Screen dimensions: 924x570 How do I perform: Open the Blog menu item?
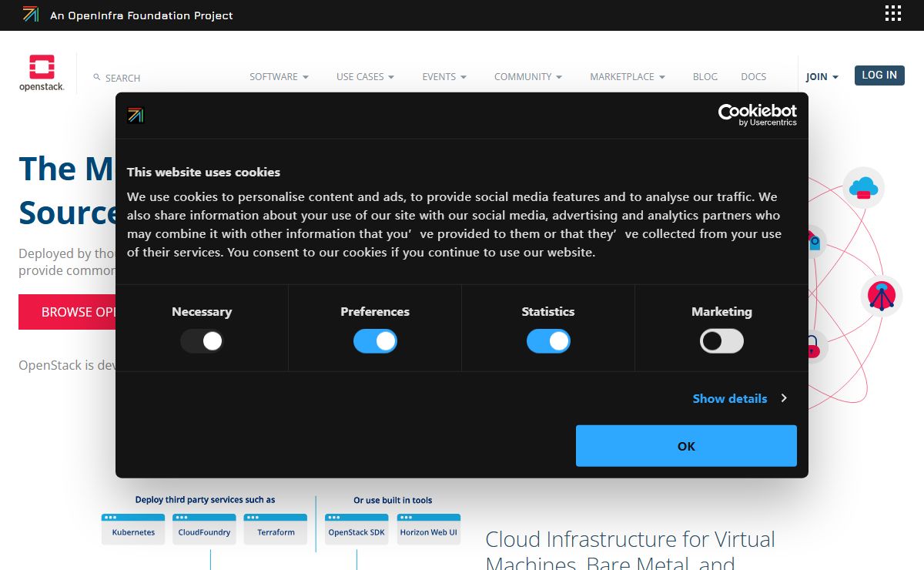point(705,77)
